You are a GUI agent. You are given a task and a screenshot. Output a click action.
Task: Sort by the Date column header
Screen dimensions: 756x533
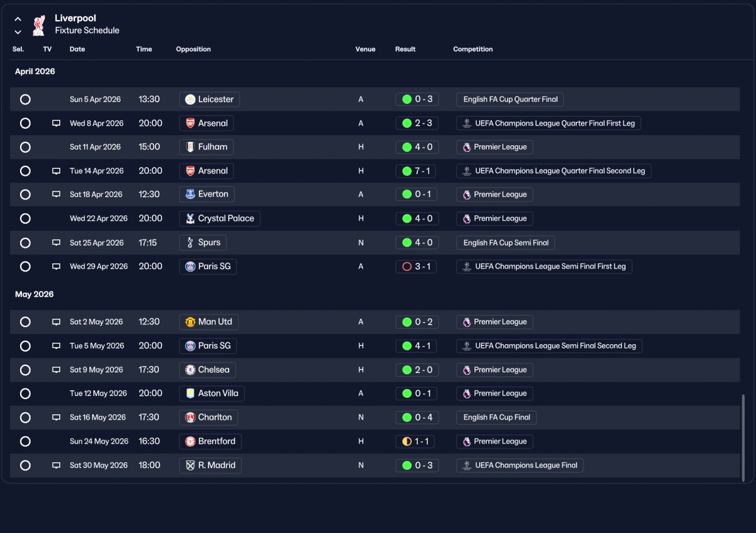pos(77,49)
